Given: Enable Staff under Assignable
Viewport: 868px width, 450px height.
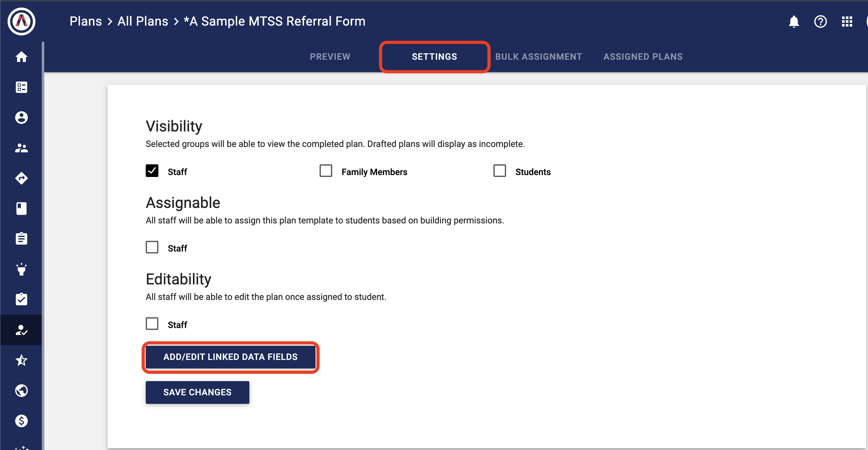Looking at the screenshot, I should pos(152,247).
